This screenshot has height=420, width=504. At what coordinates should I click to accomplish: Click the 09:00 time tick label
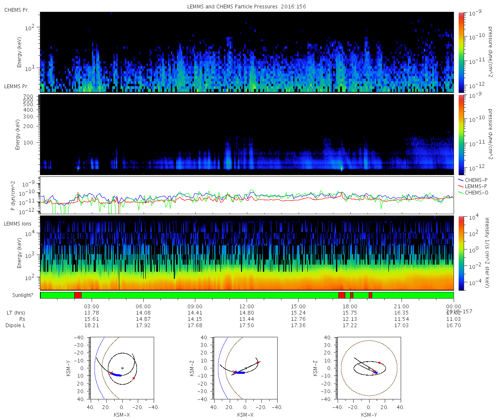195,306
